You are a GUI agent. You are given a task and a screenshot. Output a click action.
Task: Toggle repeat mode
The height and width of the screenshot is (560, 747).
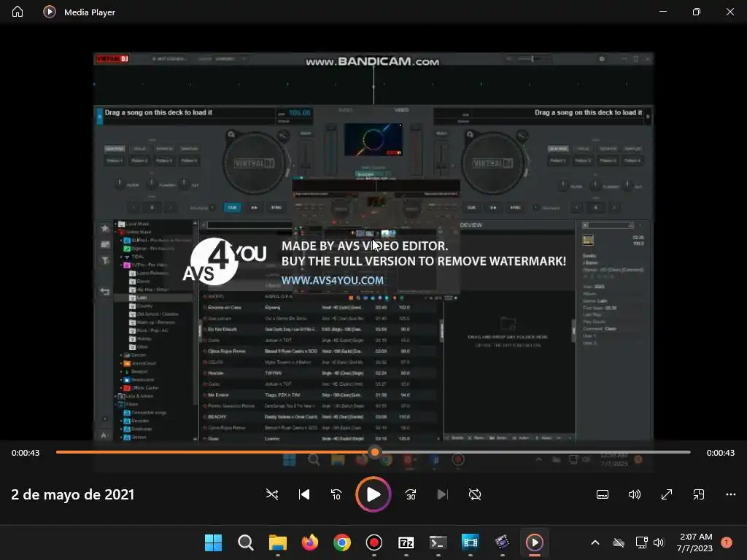(x=475, y=494)
